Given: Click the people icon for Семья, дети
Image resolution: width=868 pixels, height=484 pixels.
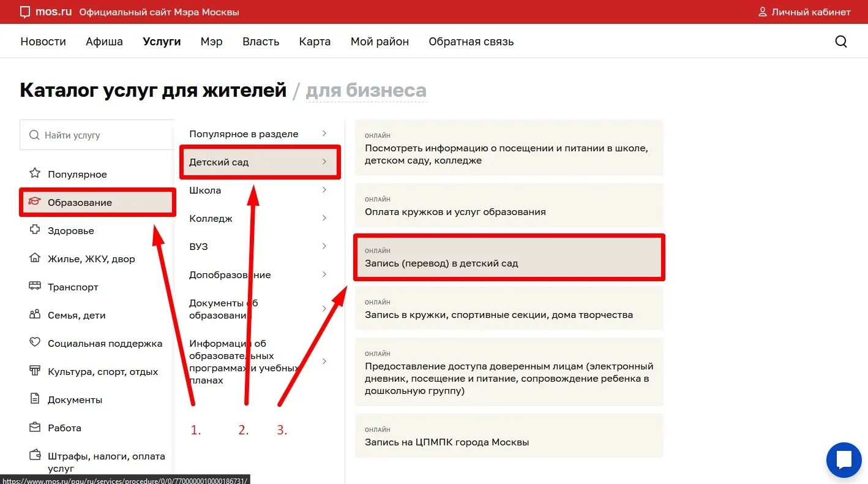Looking at the screenshot, I should 35,314.
